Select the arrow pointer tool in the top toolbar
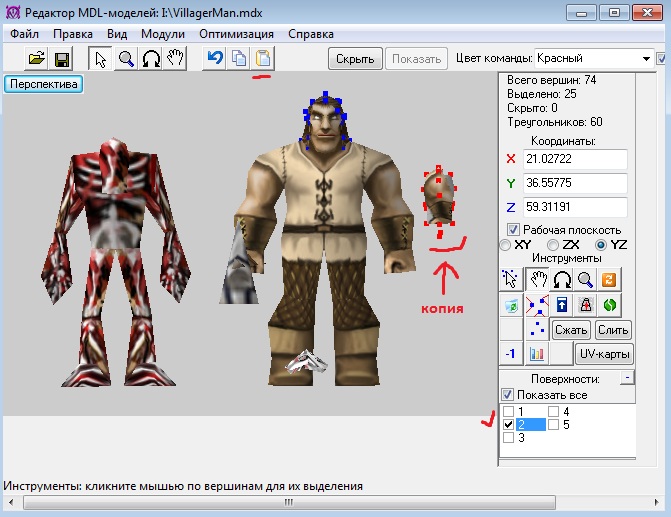 [x=101, y=59]
